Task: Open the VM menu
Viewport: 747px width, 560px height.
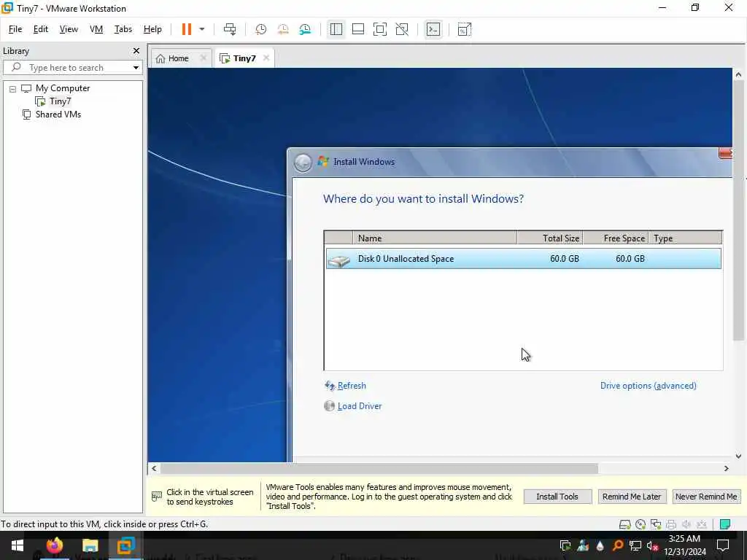Action: pos(96,29)
